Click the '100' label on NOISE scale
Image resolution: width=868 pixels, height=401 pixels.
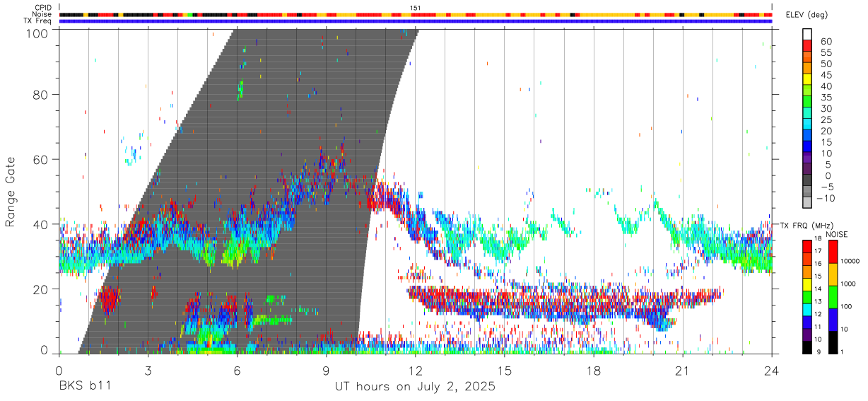[845, 306]
